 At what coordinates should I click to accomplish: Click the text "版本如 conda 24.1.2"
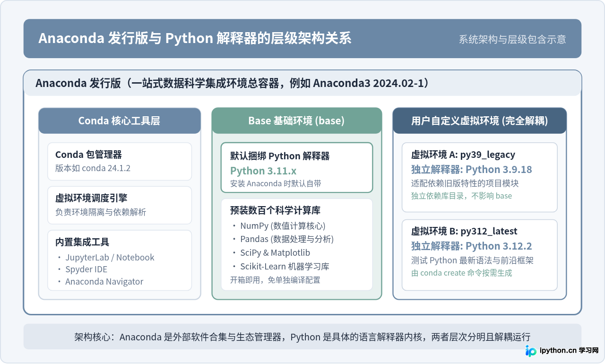tap(93, 168)
